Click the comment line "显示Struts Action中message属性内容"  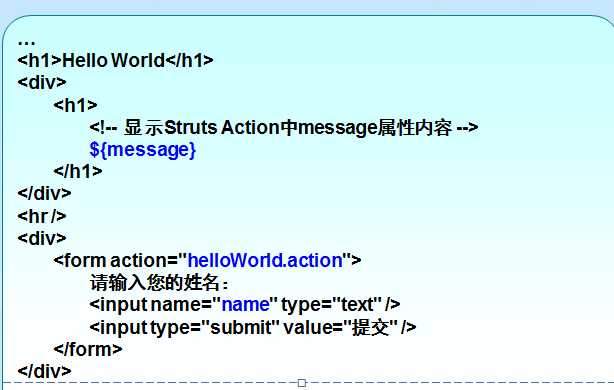(x=284, y=128)
